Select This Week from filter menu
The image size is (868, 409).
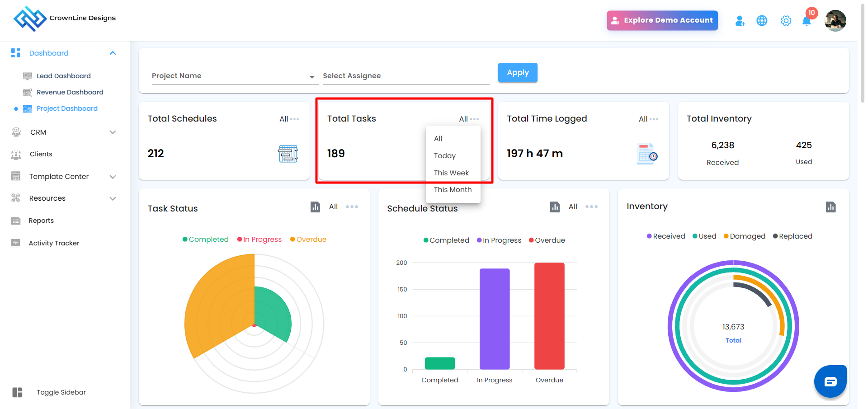click(x=451, y=173)
